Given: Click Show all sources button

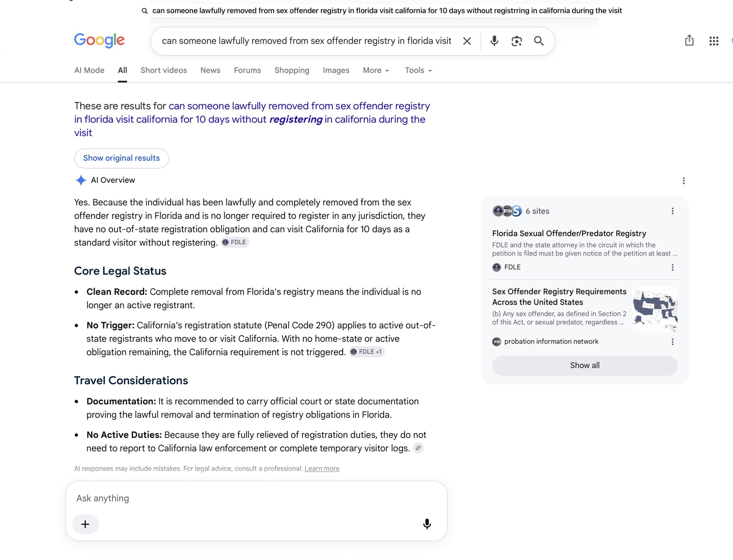Looking at the screenshot, I should pos(585,365).
